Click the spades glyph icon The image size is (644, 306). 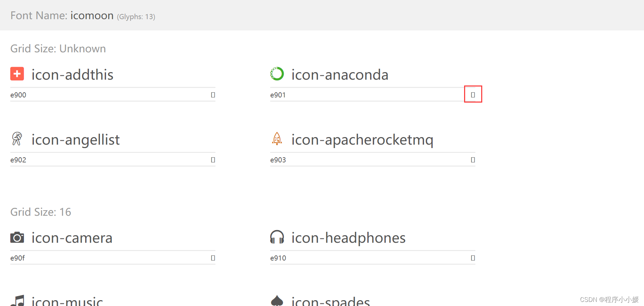(277, 301)
